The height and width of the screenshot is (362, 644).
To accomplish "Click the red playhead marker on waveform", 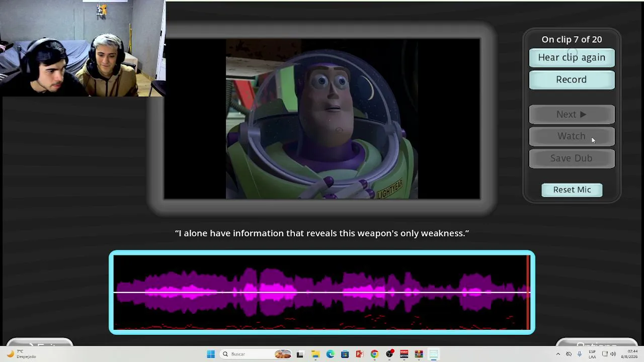I will [528, 292].
